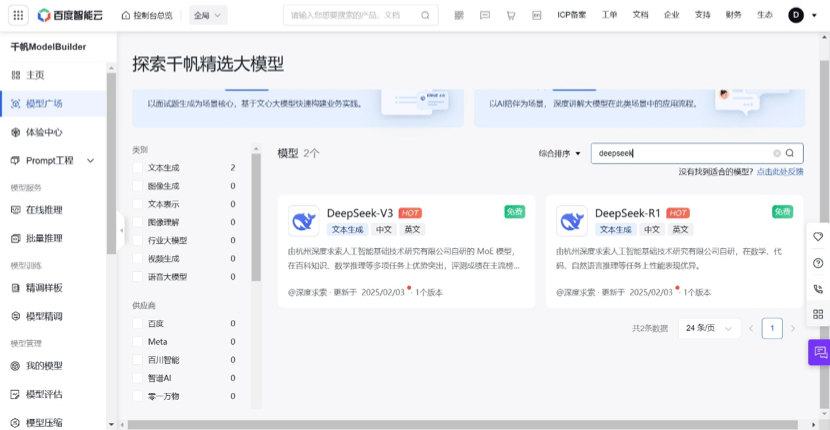Image resolution: width=830 pixels, height=430 pixels.
Task: Open the 全局 region dropdown
Action: [x=207, y=15]
